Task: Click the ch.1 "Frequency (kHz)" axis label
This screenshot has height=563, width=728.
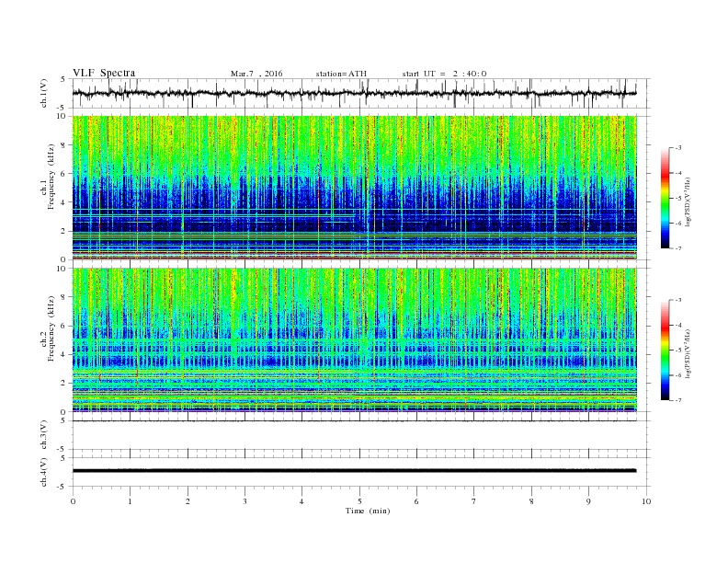Action: [51, 177]
